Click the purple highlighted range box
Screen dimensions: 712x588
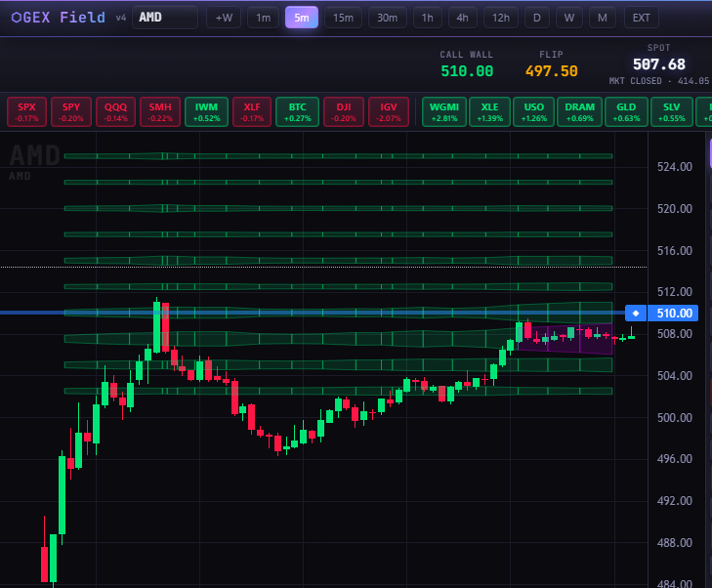[565, 339]
